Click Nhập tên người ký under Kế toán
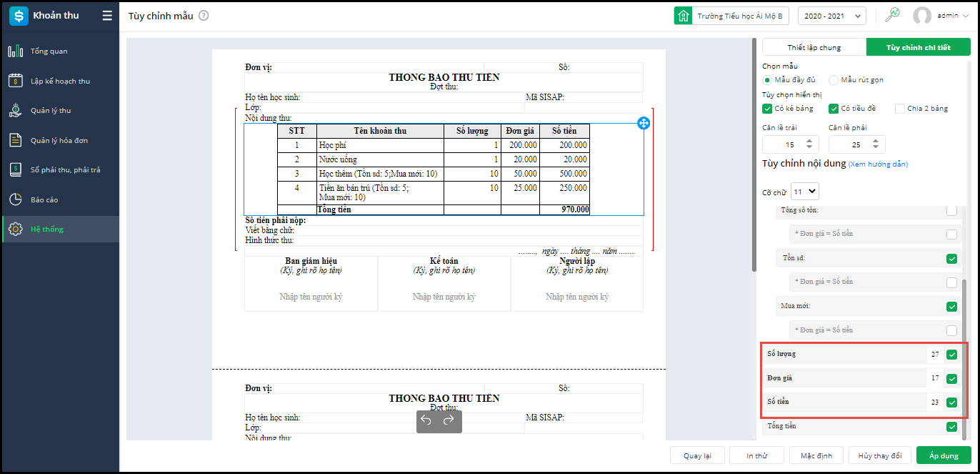 [444, 297]
